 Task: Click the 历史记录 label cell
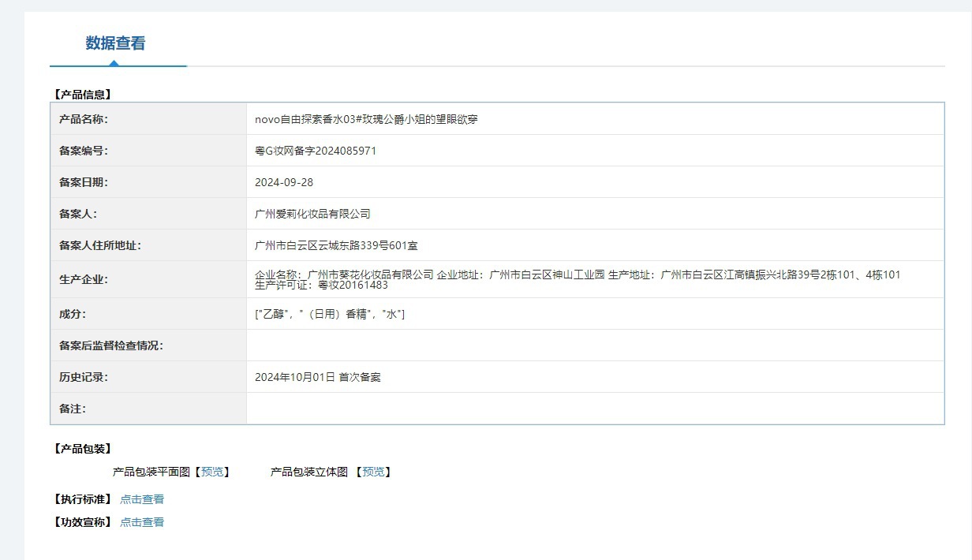click(x=148, y=377)
